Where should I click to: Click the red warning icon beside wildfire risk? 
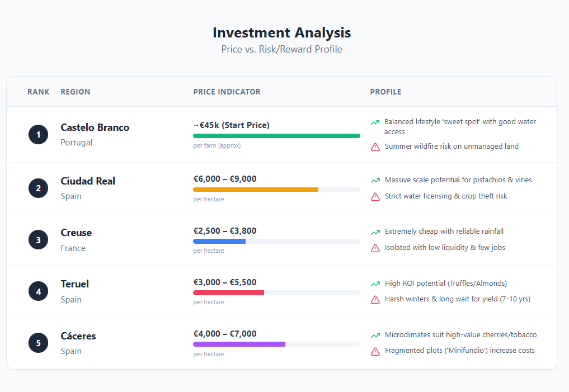coord(375,147)
